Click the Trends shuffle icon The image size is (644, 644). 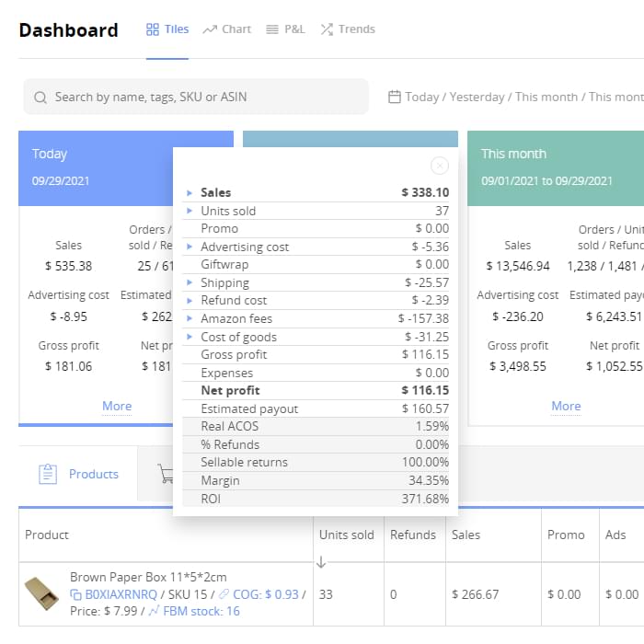327,29
